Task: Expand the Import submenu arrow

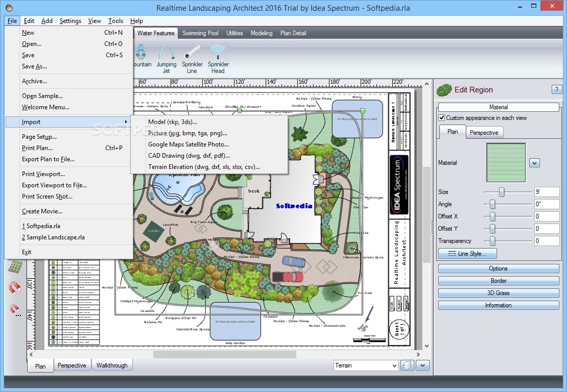Action: click(126, 122)
